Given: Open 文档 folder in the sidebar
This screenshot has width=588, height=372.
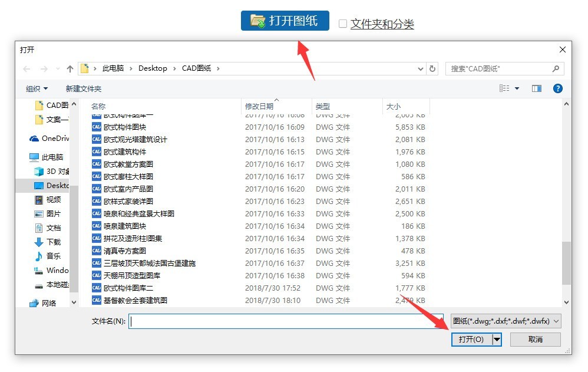Looking at the screenshot, I should tap(48, 228).
